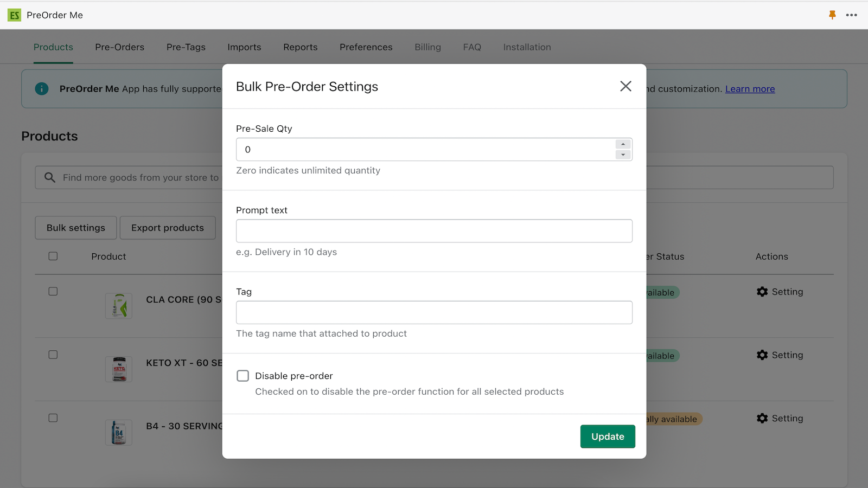Click the info icon in the banner
This screenshot has height=488, width=868.
(41, 88)
